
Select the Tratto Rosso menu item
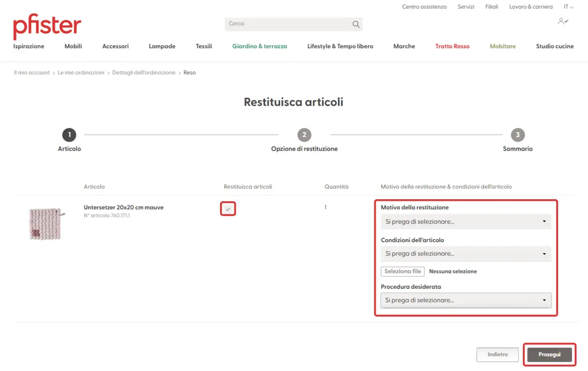tap(452, 46)
